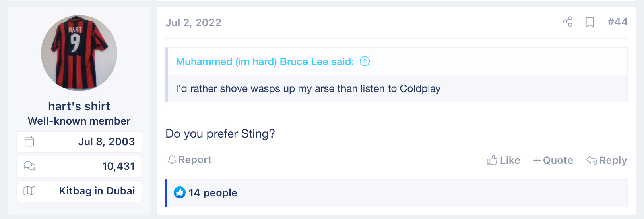Open the Jul 2, 2022 post date link
644x219 pixels.
[193, 23]
